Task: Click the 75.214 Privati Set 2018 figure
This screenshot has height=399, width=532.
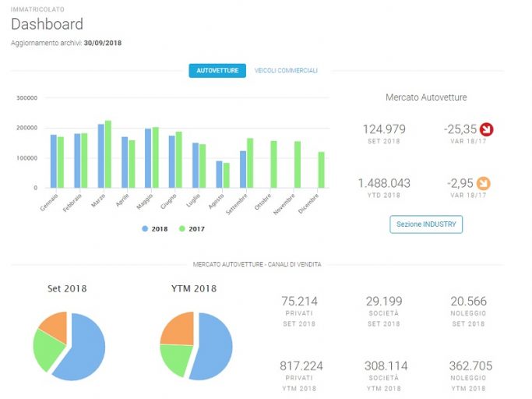Action: [299, 302]
